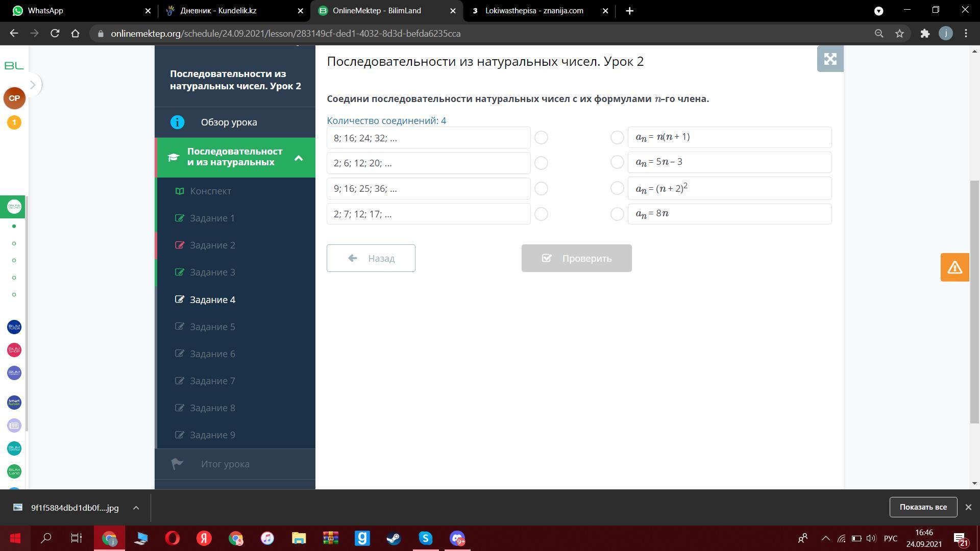Click the Назад button
Image resolution: width=980 pixels, height=551 pixels.
click(371, 258)
